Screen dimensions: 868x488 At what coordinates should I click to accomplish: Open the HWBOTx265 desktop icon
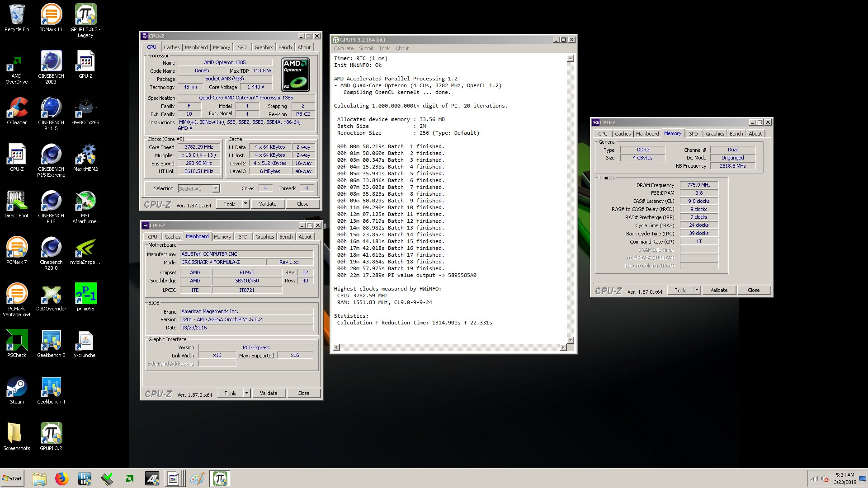pos(85,111)
